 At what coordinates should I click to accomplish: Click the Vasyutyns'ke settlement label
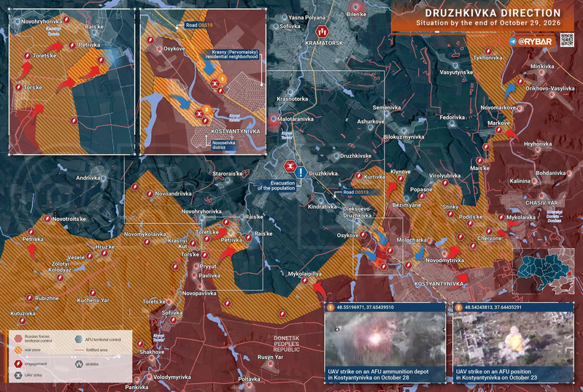456,72
